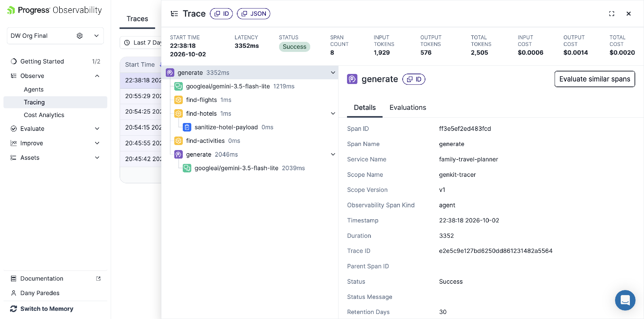Viewport: 644px width, 319px height.
Task: Click the find-hotels tool icon
Action: (x=178, y=114)
